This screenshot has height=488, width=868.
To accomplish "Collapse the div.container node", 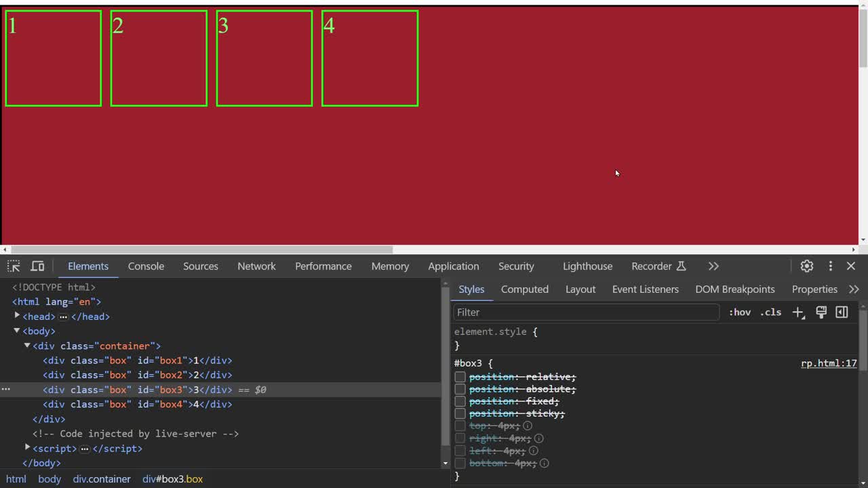I will click(x=27, y=346).
